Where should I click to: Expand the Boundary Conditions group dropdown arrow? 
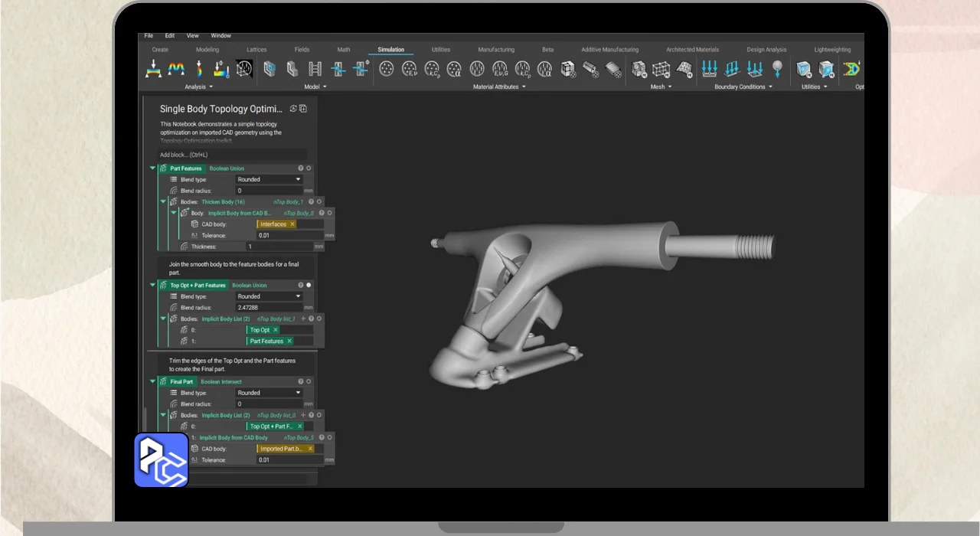[770, 87]
